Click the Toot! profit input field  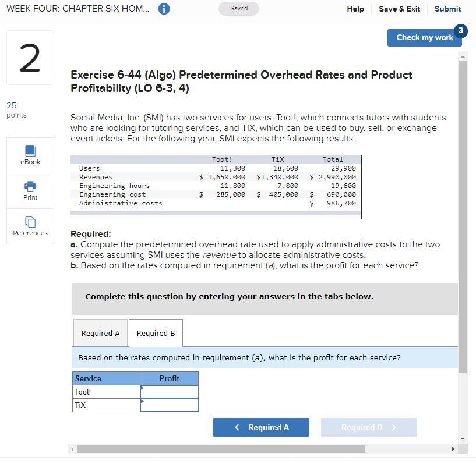click(x=169, y=392)
